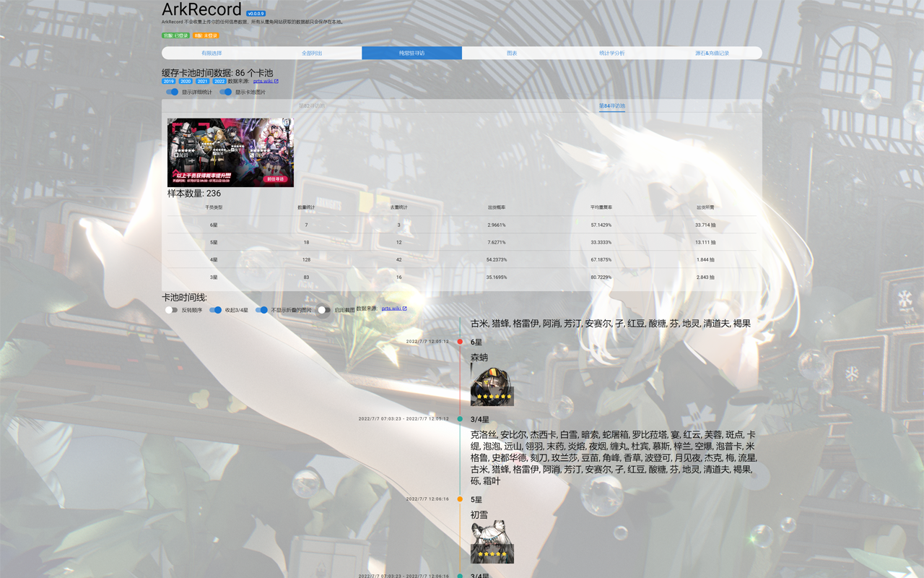
Task: Click the v0.0.0.9 version badge
Action: click(256, 14)
